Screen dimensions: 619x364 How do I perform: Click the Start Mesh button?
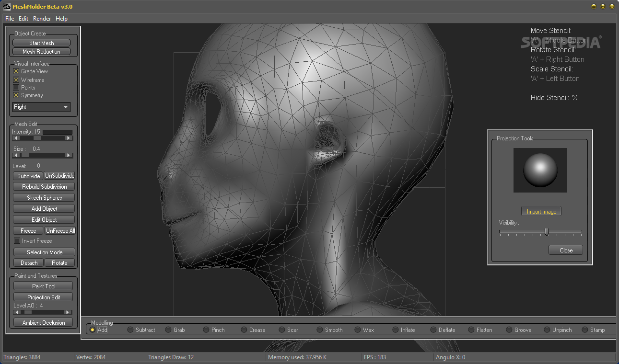click(x=42, y=43)
